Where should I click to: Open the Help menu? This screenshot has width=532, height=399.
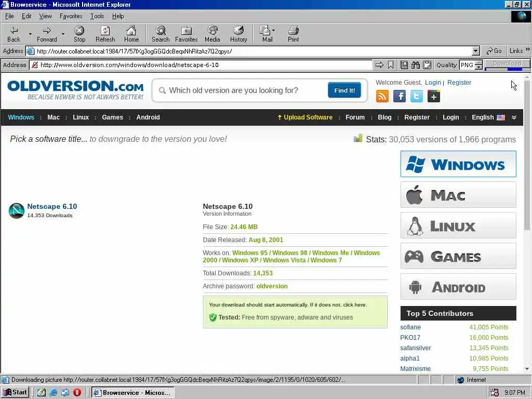[x=118, y=16]
